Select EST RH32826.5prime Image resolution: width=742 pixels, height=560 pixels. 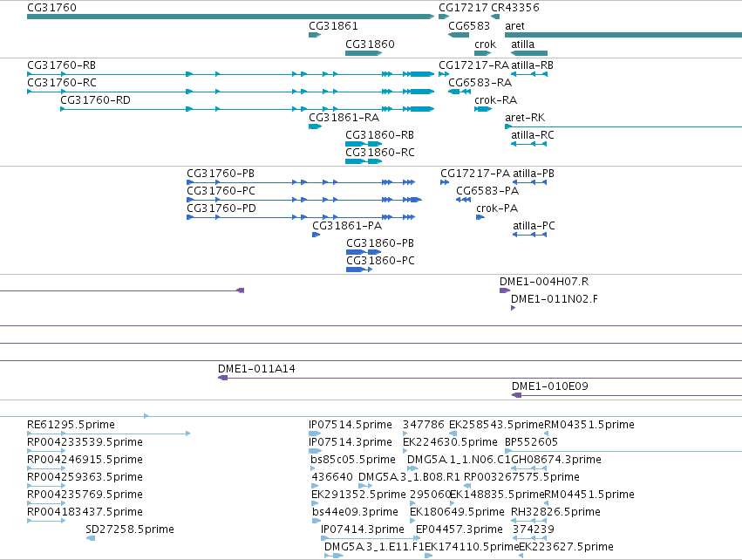(529, 521)
